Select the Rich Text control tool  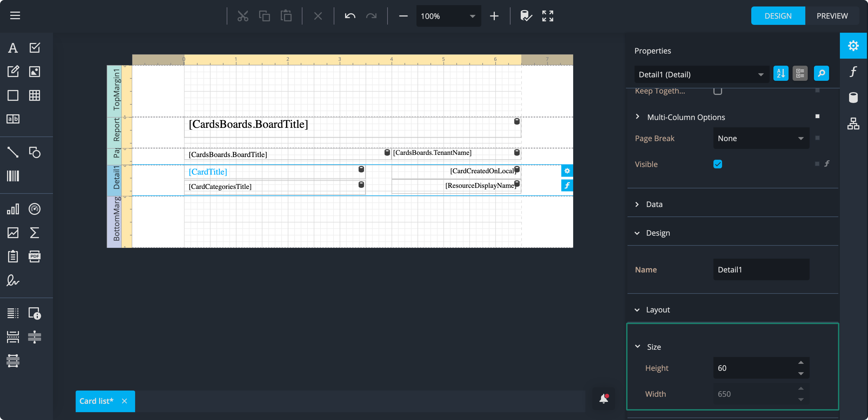coord(13,71)
